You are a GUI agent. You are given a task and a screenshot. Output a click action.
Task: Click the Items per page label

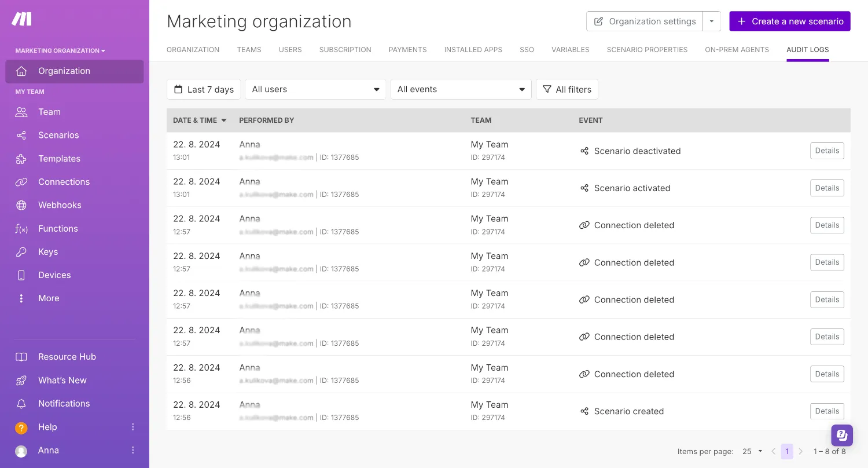705,451
